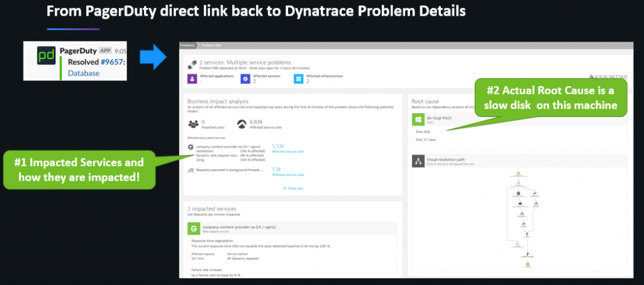Select the 2 impacted services heading
Screen dimensions: 644x285
click(x=211, y=209)
